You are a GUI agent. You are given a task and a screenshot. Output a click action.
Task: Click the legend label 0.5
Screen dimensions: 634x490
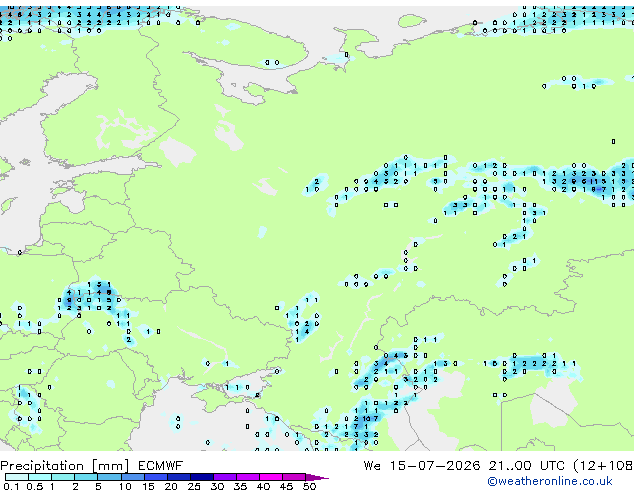pos(35,486)
